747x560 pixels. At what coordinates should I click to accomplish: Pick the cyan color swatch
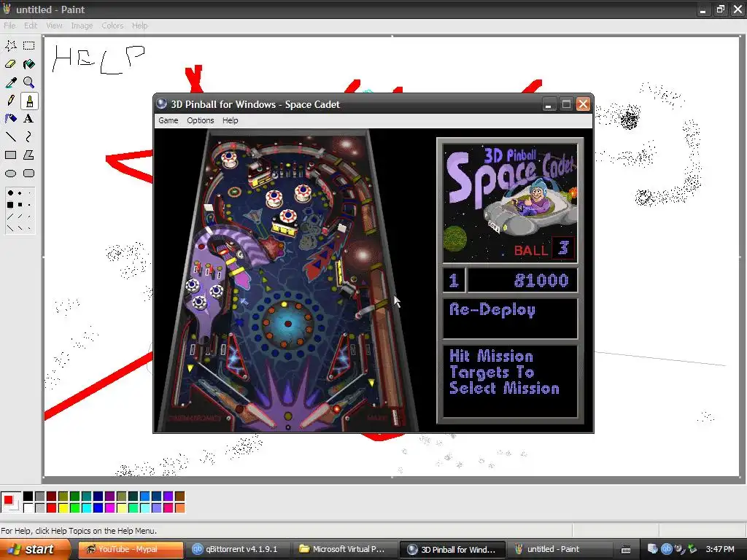[x=86, y=508]
